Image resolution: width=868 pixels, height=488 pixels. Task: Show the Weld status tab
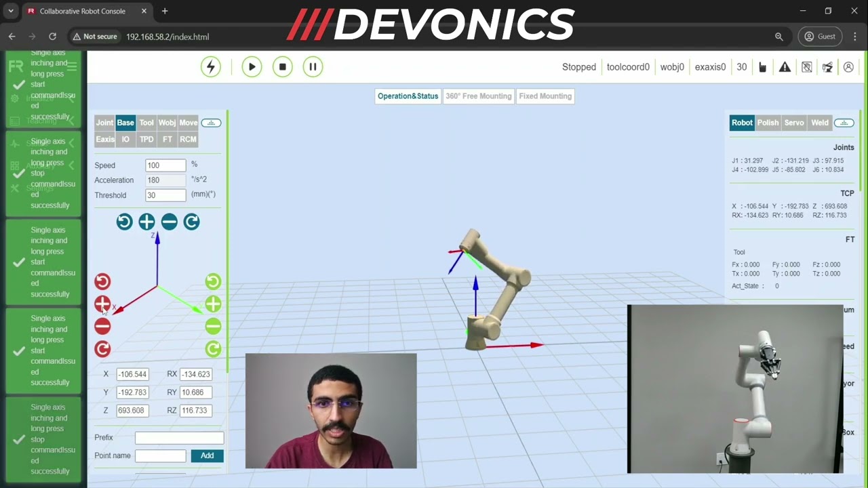tap(820, 123)
